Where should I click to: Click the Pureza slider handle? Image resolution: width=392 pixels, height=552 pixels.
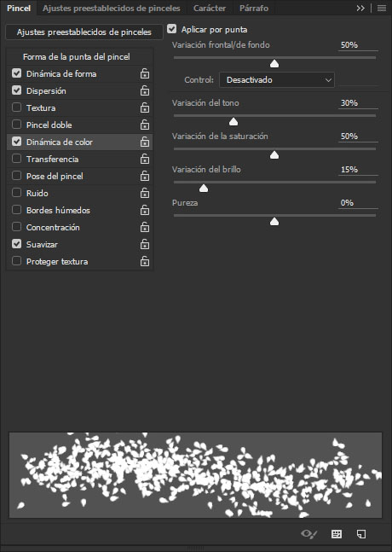(274, 222)
